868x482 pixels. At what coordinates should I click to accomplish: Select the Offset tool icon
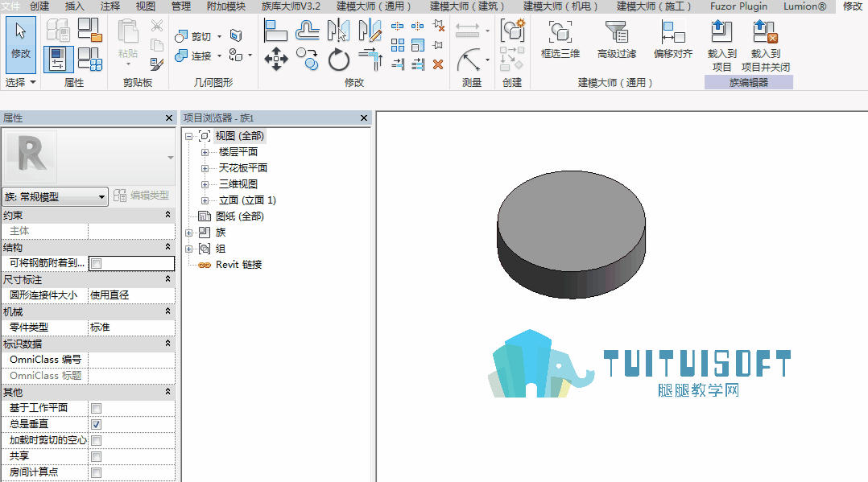(x=307, y=31)
